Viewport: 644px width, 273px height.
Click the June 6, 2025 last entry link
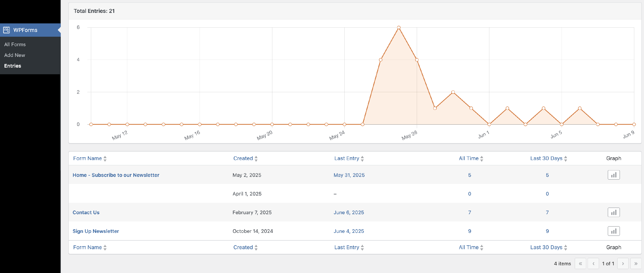pos(348,212)
